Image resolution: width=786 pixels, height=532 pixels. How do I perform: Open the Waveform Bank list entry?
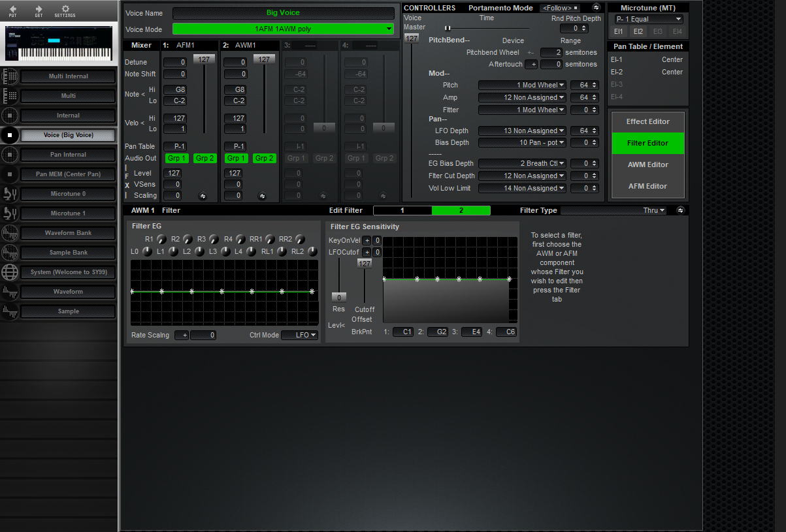pos(69,233)
